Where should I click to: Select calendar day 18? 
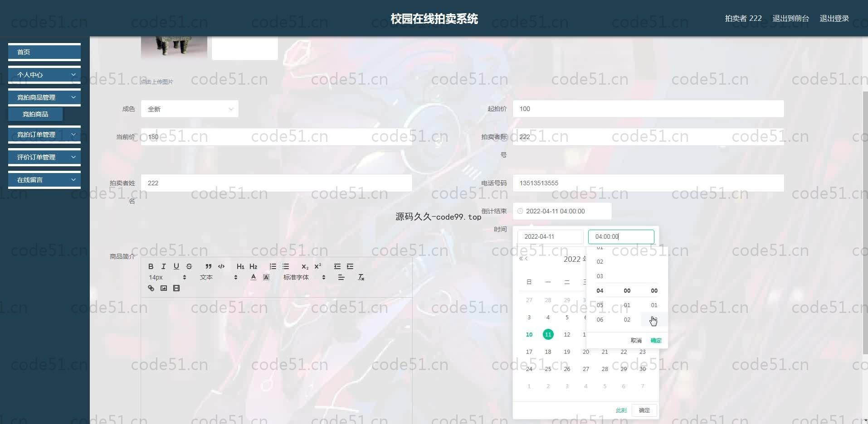pyautogui.click(x=548, y=352)
